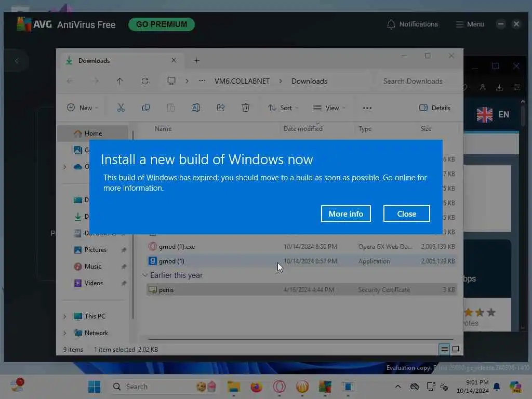Open Firefox from the taskbar
Viewport: 532px width, 399px height.
point(256,387)
